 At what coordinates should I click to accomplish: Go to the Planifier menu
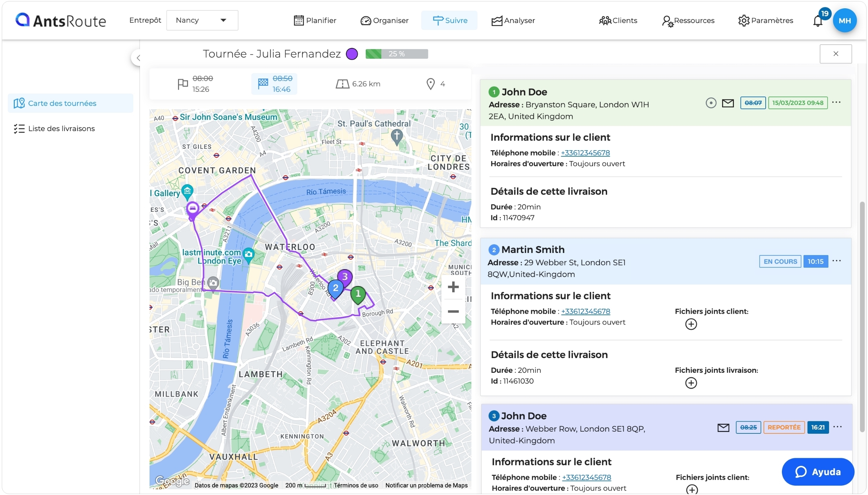(x=315, y=21)
